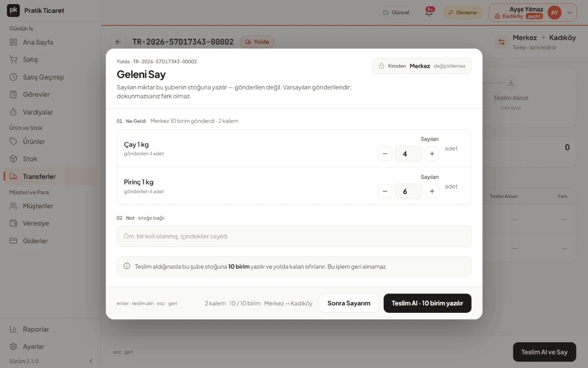Open the Giderler page
This screenshot has height=368, width=588.
point(50,241)
